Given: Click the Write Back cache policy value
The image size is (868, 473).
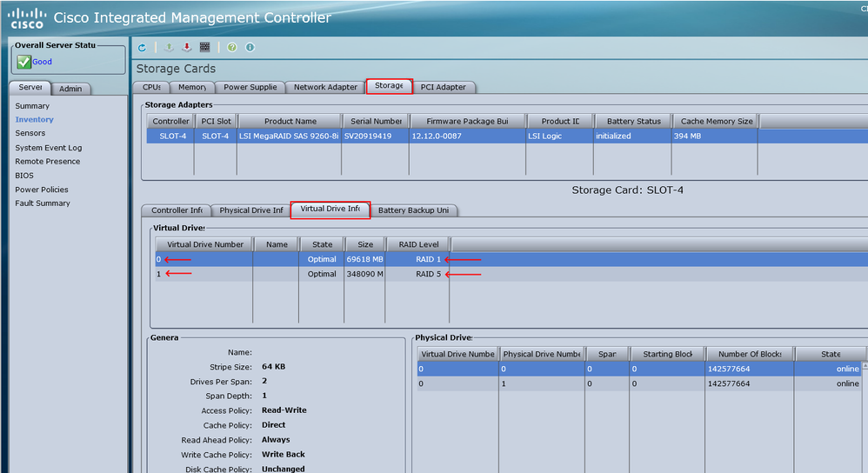Looking at the screenshot, I should pyautogui.click(x=283, y=454).
